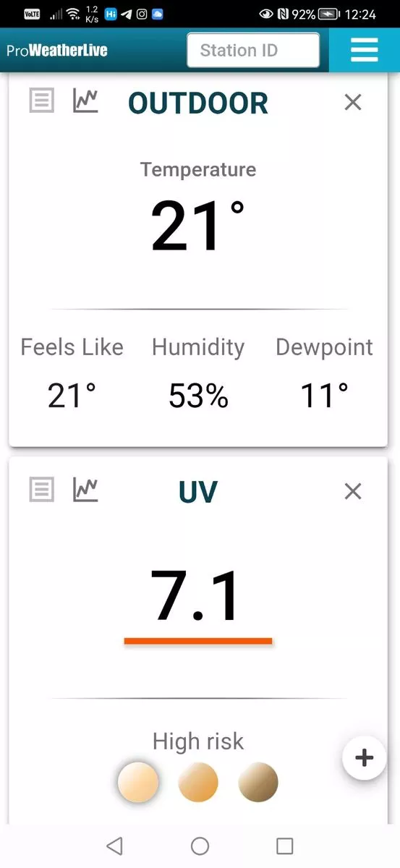Tap the floating plus add button
Screen dimensions: 400x868
click(364, 757)
